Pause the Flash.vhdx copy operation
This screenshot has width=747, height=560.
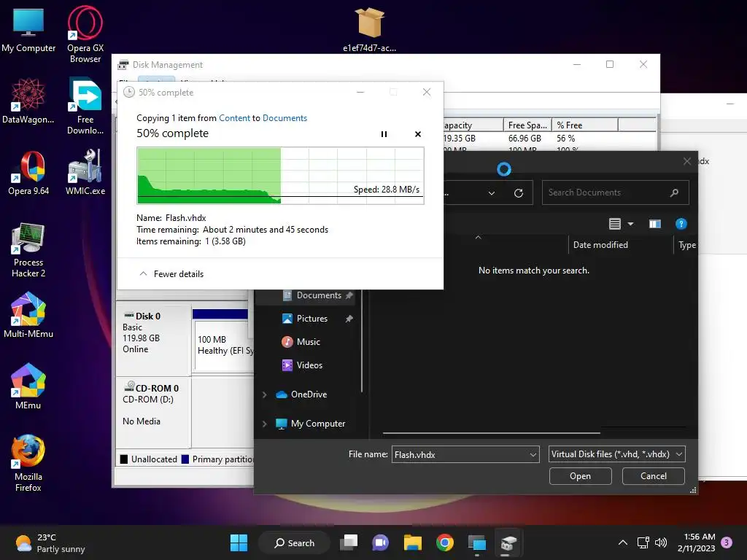[384, 134]
